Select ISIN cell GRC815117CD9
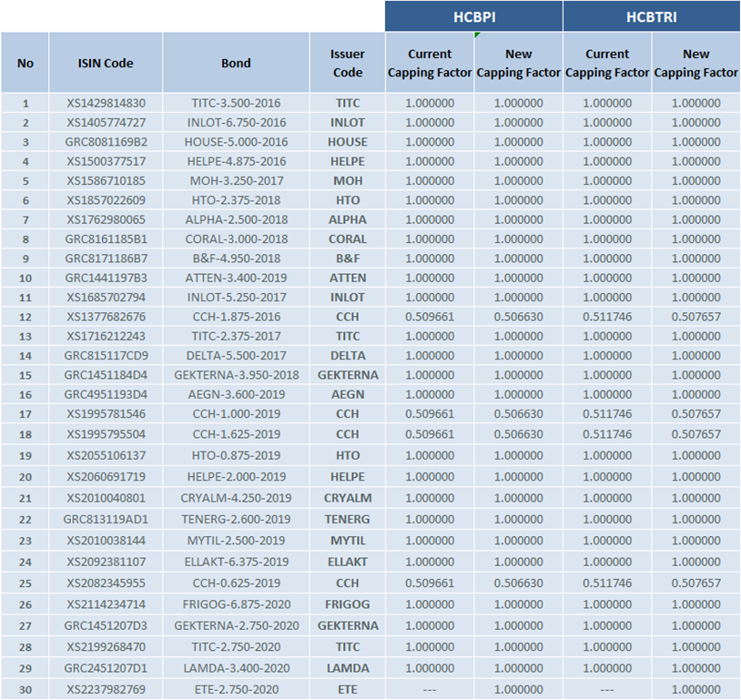This screenshot has width=741, height=700. [x=106, y=356]
